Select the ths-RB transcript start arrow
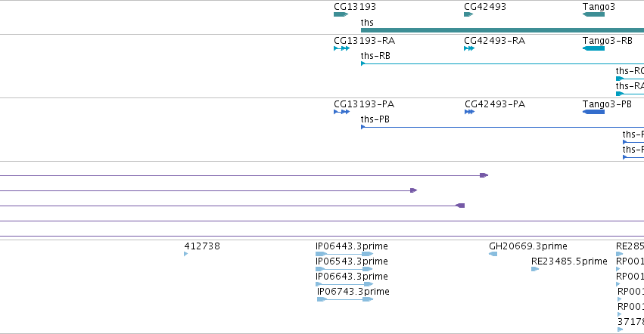Image resolution: width=644 pixels, height=334 pixels. tap(363, 63)
